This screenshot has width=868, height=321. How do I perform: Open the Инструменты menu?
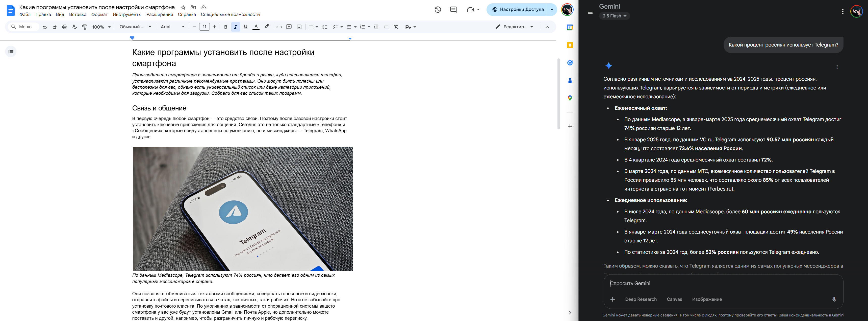tap(127, 14)
